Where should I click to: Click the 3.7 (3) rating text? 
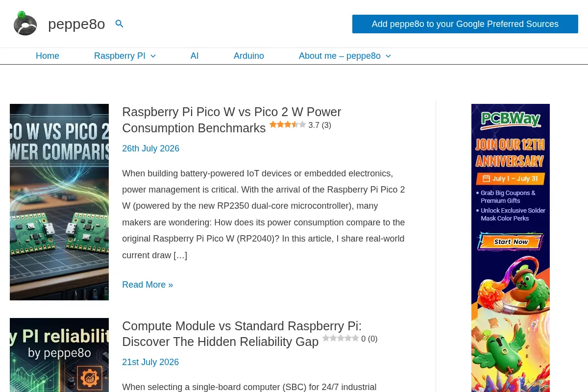pyautogui.click(x=320, y=125)
